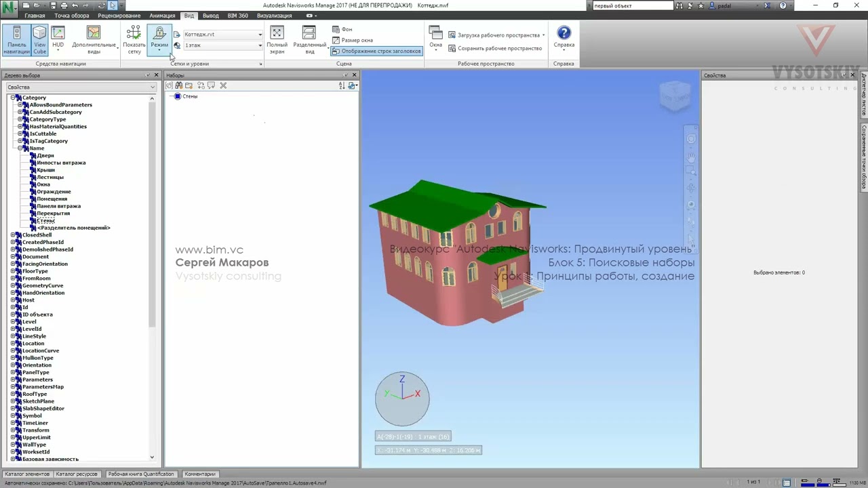Open the Каталог элементов bottom tab
The width and height of the screenshot is (868, 488).
coord(27,474)
